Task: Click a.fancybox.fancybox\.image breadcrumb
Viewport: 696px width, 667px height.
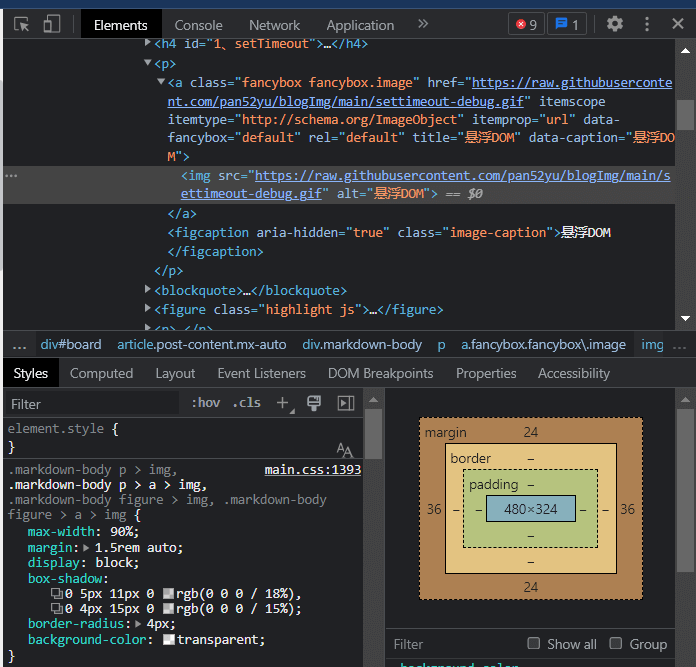Action: (543, 345)
